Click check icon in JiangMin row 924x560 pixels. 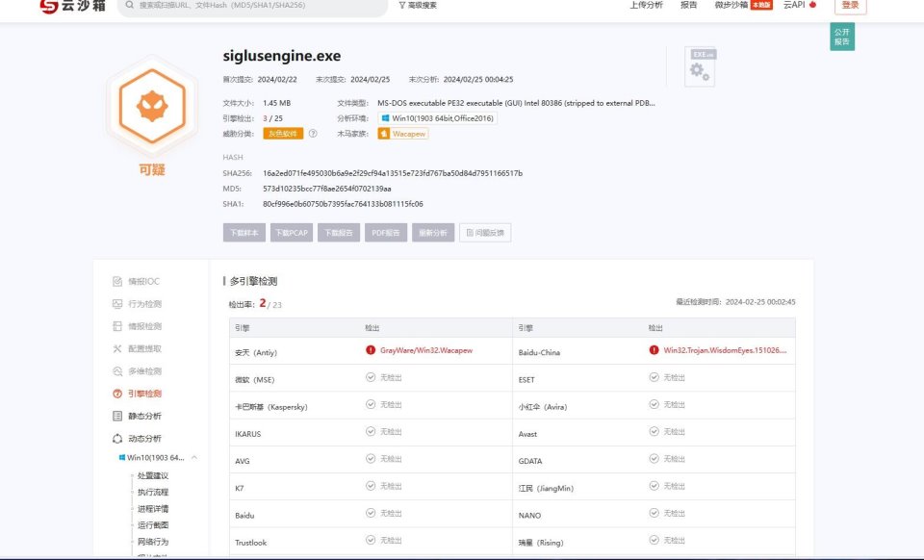click(654, 486)
